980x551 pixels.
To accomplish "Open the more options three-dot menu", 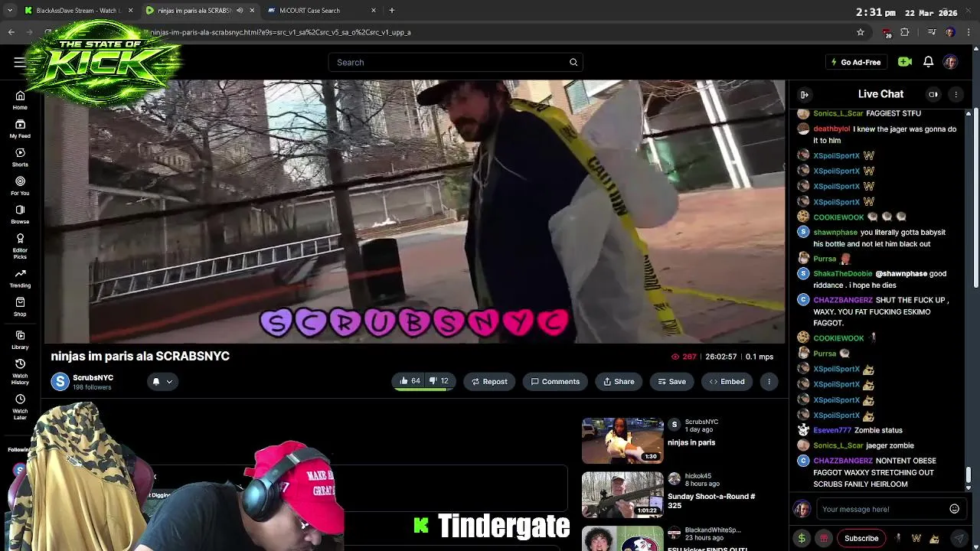I will 769,381.
